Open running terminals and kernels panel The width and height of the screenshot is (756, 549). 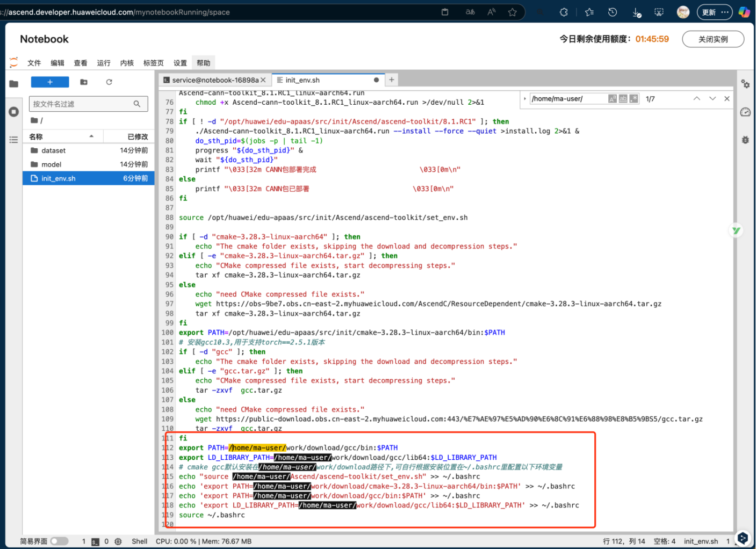point(14,112)
